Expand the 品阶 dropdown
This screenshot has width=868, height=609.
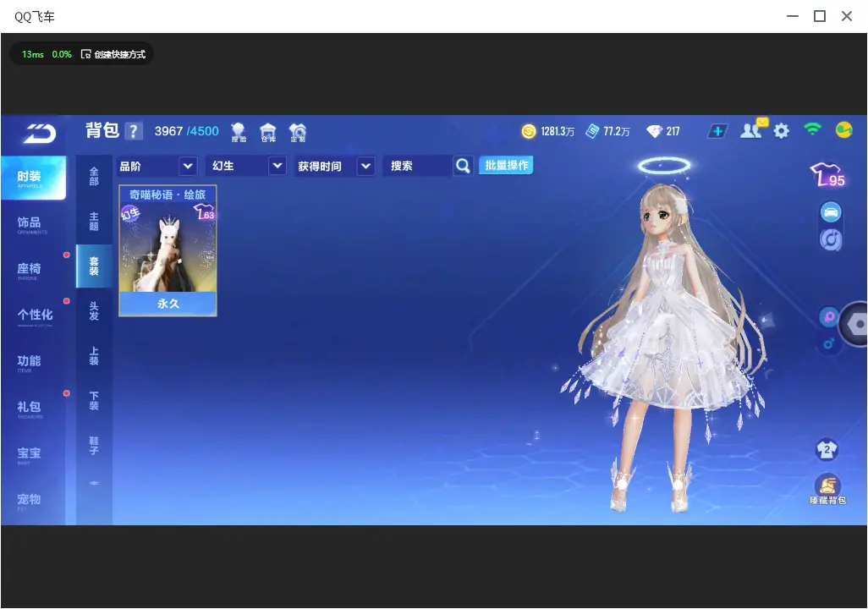click(157, 166)
